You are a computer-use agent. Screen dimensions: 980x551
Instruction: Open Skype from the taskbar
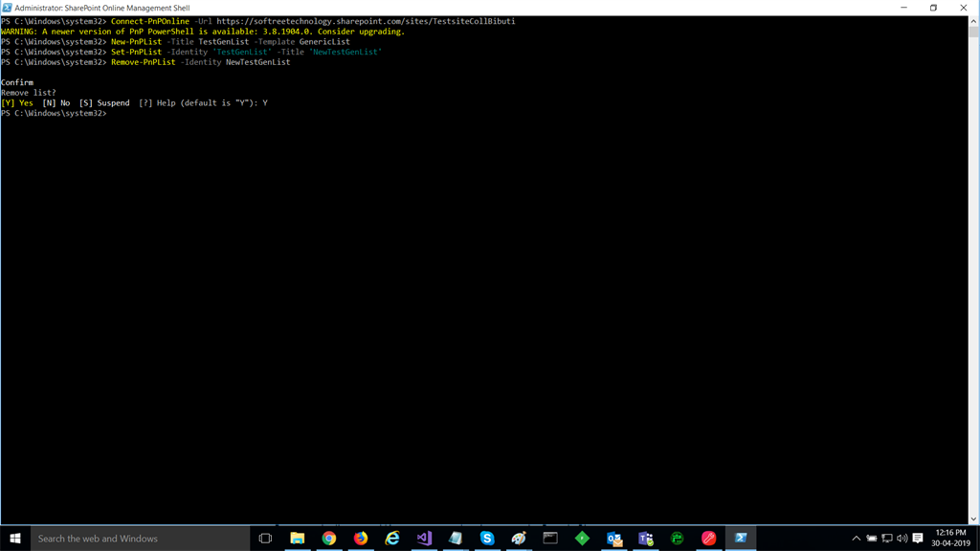[x=486, y=538]
